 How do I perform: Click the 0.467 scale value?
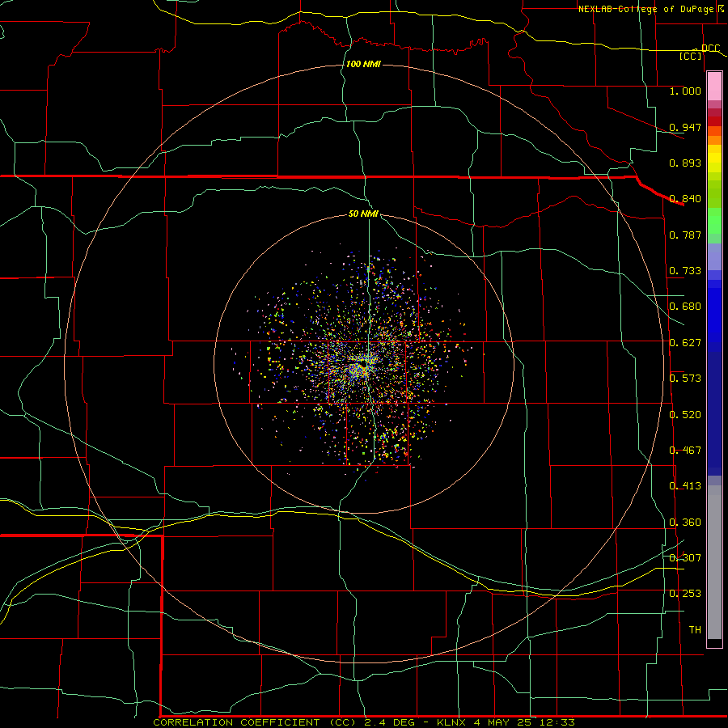click(x=685, y=451)
